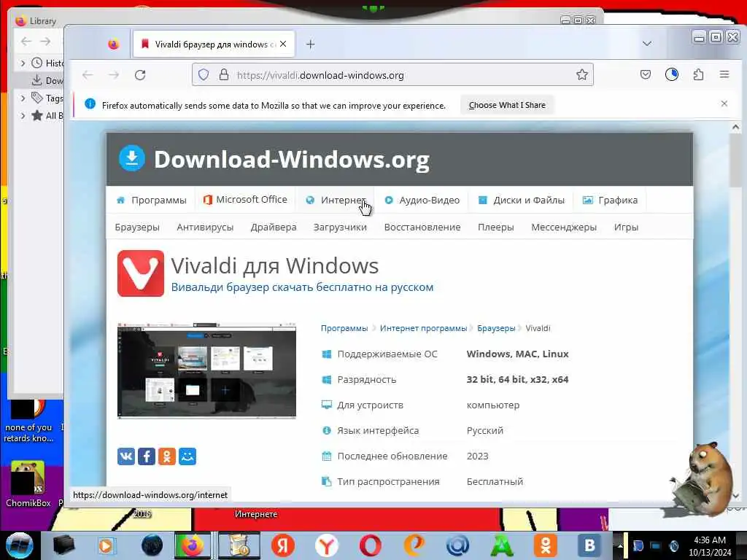Click the Firefox View icon in tab bar
Screen dimensions: 747x560
point(113,44)
